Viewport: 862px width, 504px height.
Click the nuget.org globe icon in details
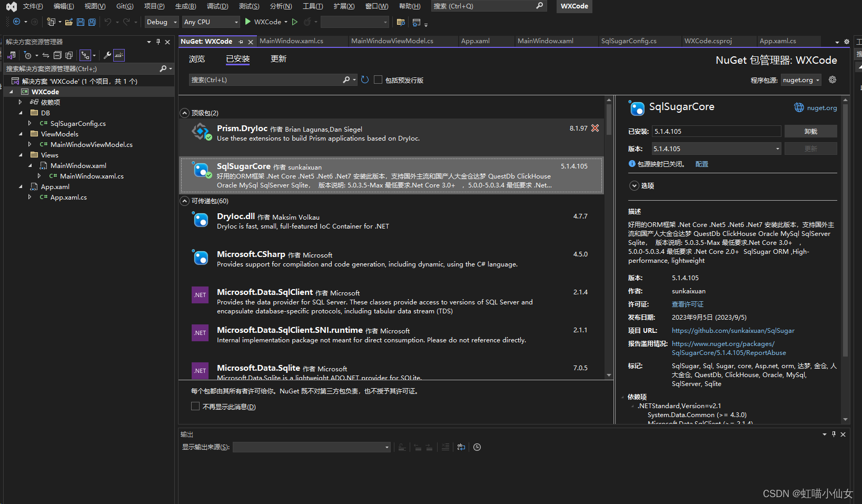[x=799, y=107]
